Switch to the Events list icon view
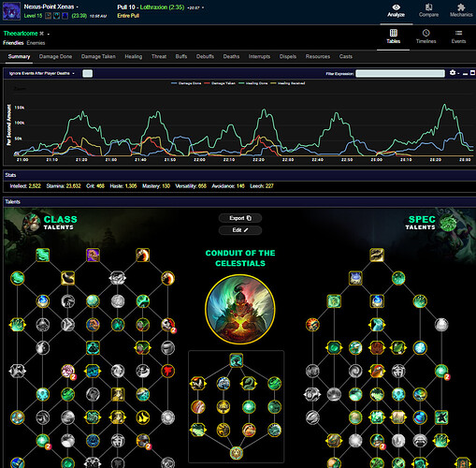Viewport: 476px width, 468px height. coord(458,37)
